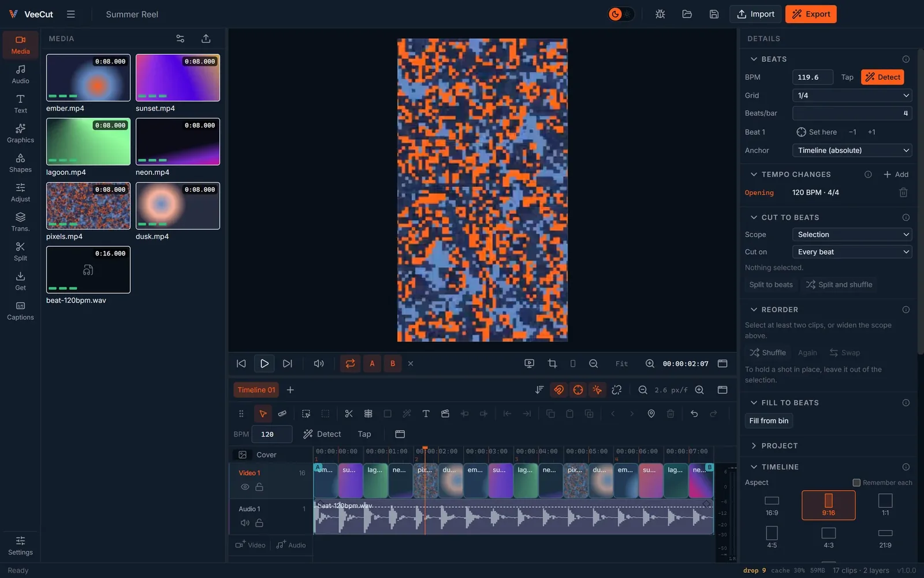This screenshot has height=578, width=924.
Task: Toggle Video 1 track visibility eye
Action: 245,487
